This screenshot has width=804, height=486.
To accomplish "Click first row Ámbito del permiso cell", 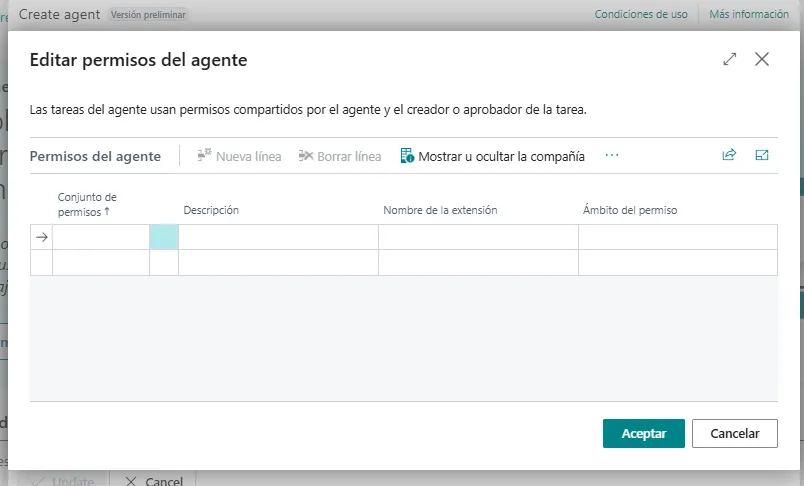I will click(x=677, y=237).
